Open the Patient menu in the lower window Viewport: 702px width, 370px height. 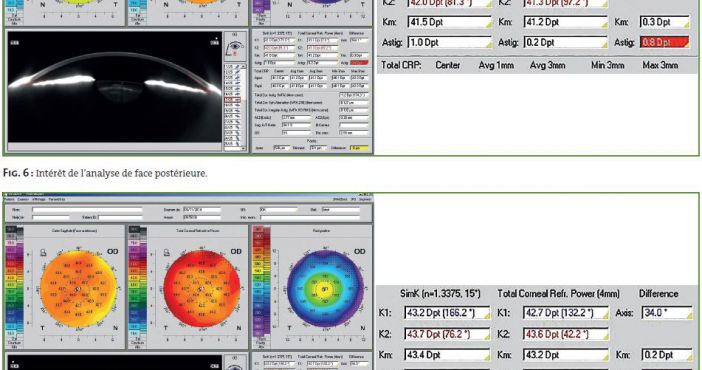click(9, 199)
